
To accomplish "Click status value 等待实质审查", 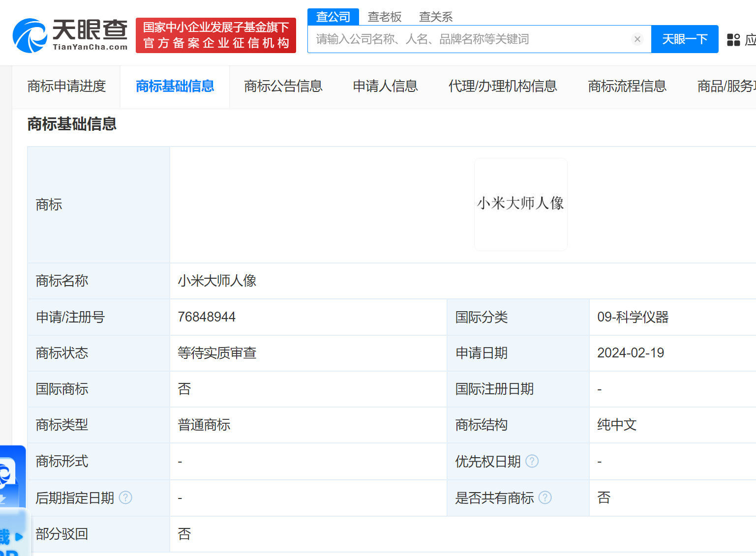I will click(217, 353).
